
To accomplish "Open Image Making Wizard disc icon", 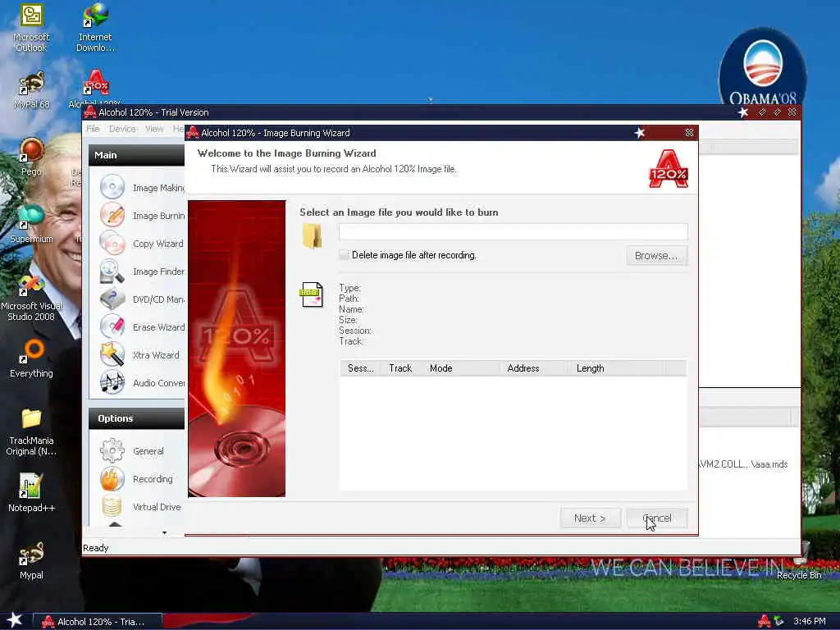I will pyautogui.click(x=112, y=188).
